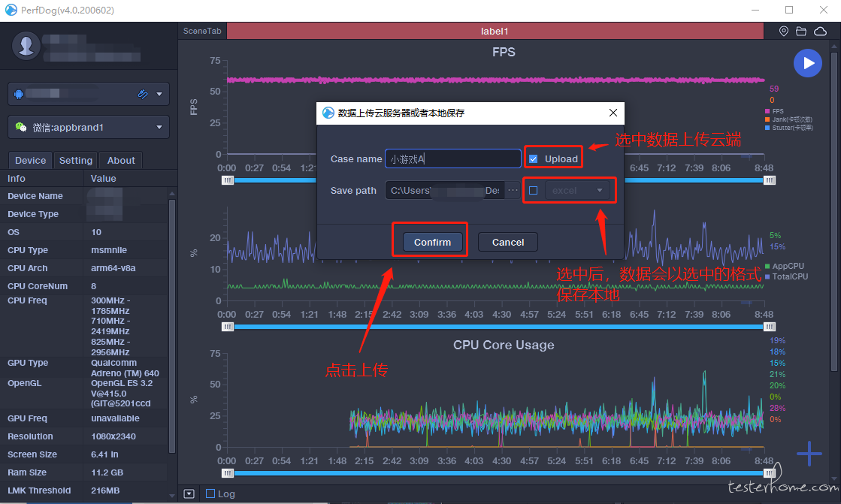Click the CPU CoreNum value 8

(x=93, y=286)
